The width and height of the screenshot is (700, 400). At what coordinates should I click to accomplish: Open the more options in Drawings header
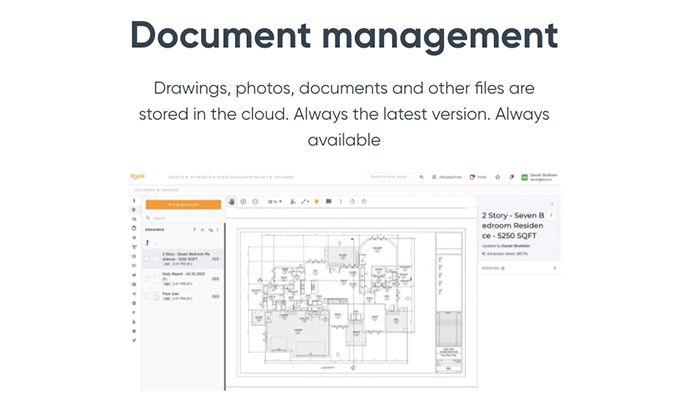(218, 230)
